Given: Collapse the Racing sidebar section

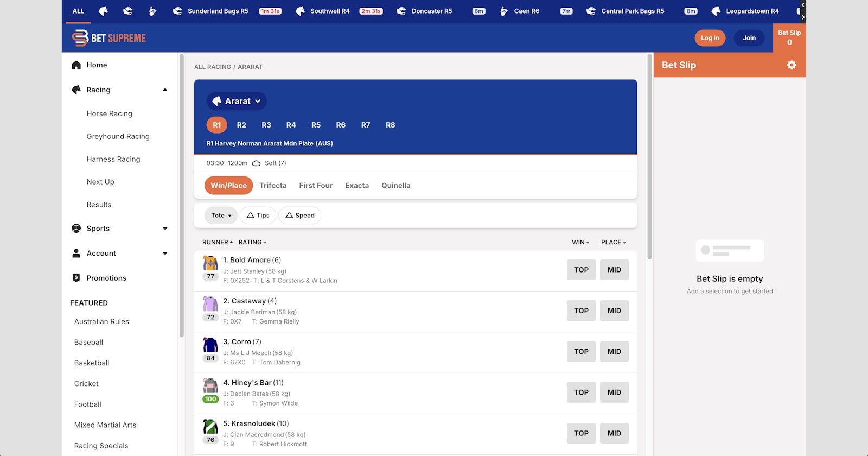Looking at the screenshot, I should coord(165,90).
